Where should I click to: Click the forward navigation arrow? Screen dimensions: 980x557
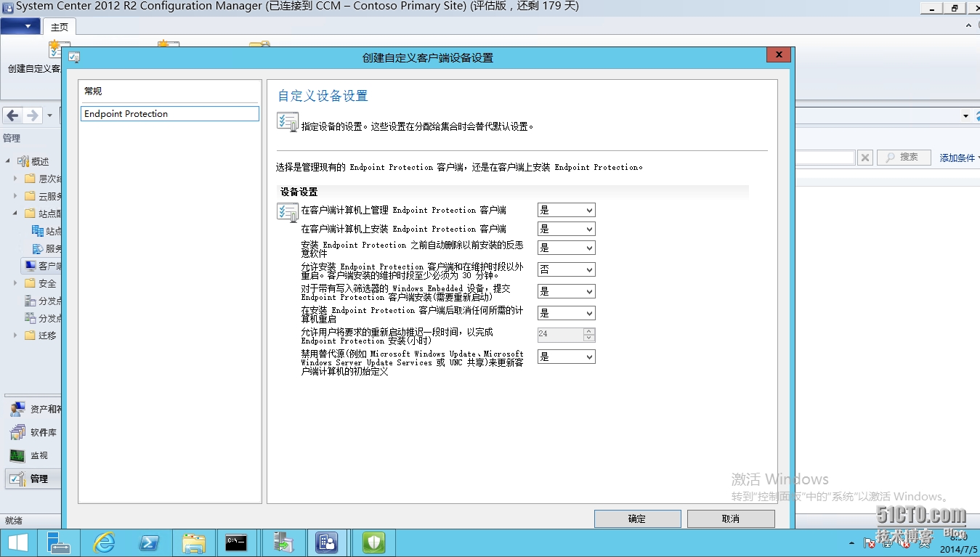tap(32, 115)
